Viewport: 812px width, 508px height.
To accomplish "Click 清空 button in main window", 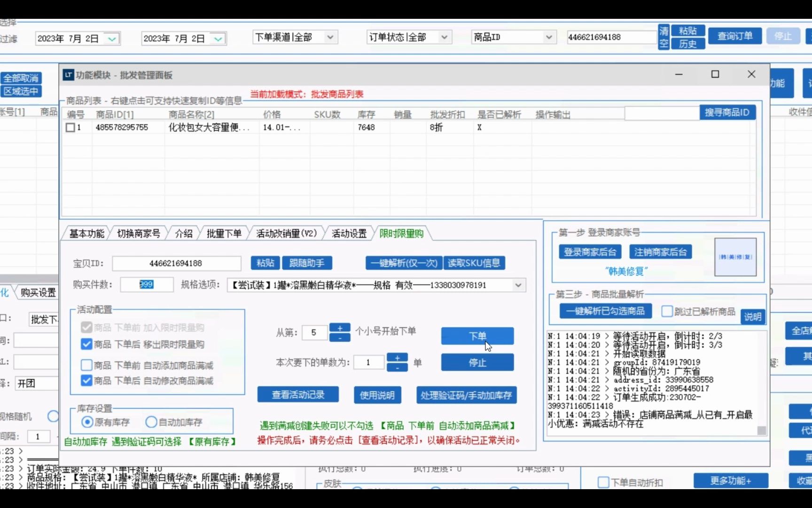I will tap(664, 37).
